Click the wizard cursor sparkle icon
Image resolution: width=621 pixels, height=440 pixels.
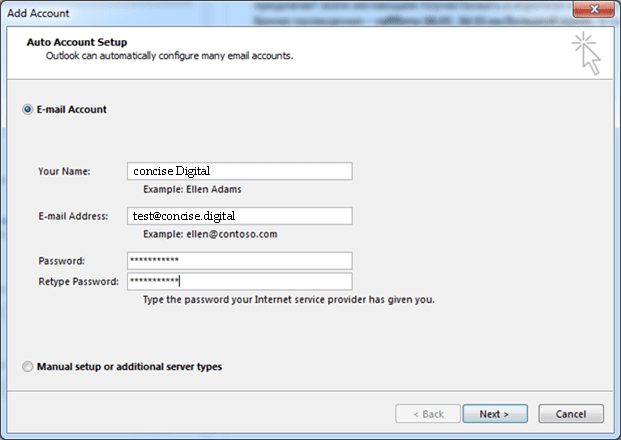click(x=586, y=53)
